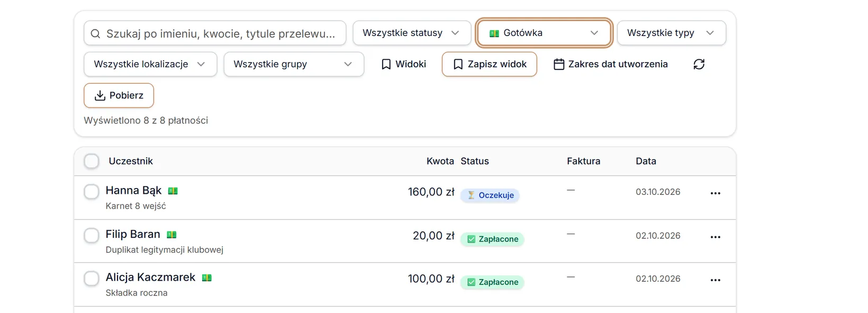Select the Hanna Bąk payment checkbox
This screenshot has width=868, height=313.
(x=92, y=192)
